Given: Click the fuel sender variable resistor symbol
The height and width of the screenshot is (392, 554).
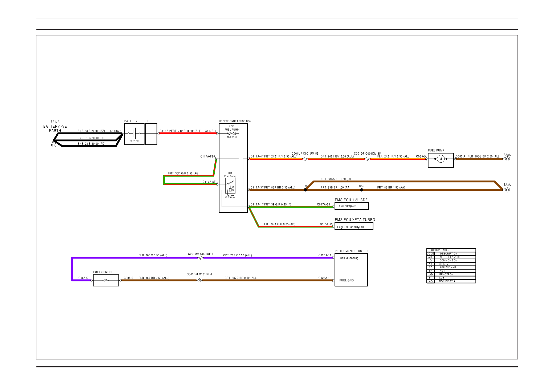Looking at the screenshot, I should click(106, 280).
